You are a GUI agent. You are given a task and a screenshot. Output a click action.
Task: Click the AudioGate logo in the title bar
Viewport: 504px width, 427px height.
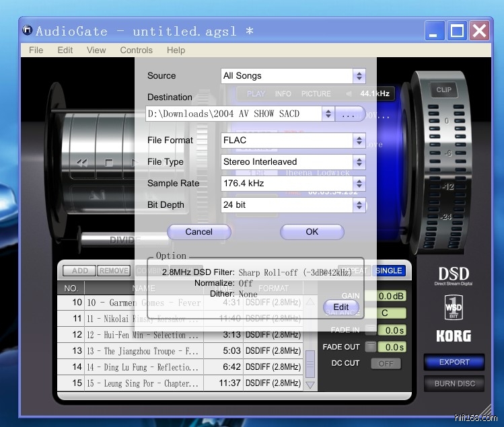(x=28, y=31)
